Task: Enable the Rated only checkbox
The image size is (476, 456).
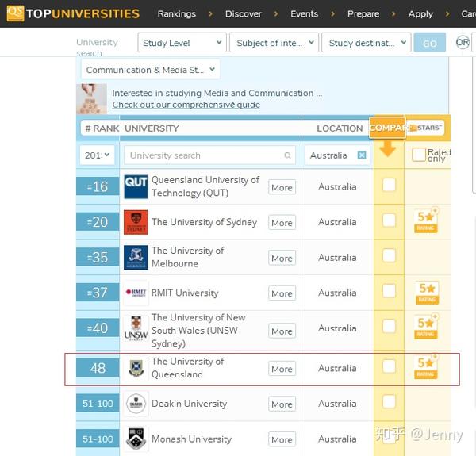Action: coord(419,155)
